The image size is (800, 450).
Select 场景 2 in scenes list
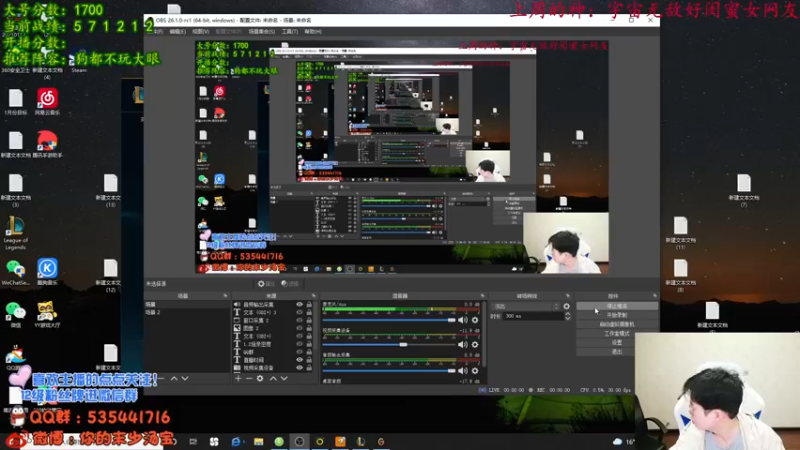click(186, 312)
